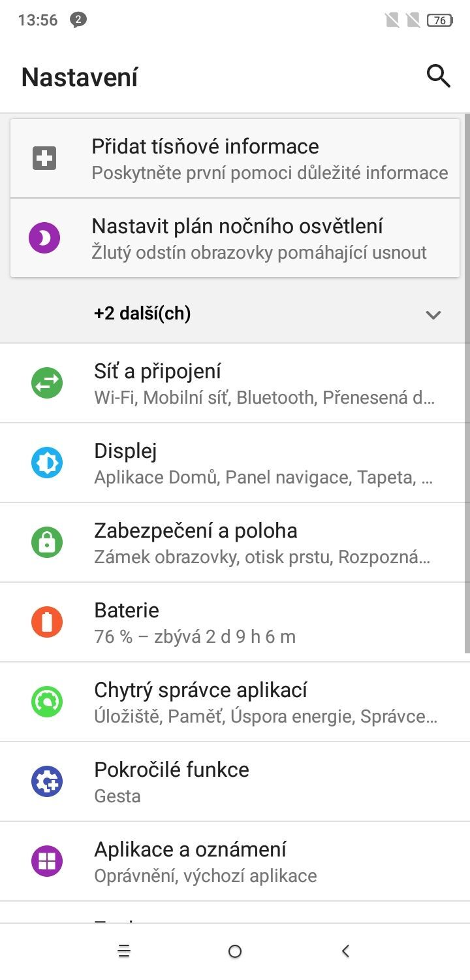The image size is (470, 980).
Task: Click the blue Displej display icon
Action: click(46, 462)
